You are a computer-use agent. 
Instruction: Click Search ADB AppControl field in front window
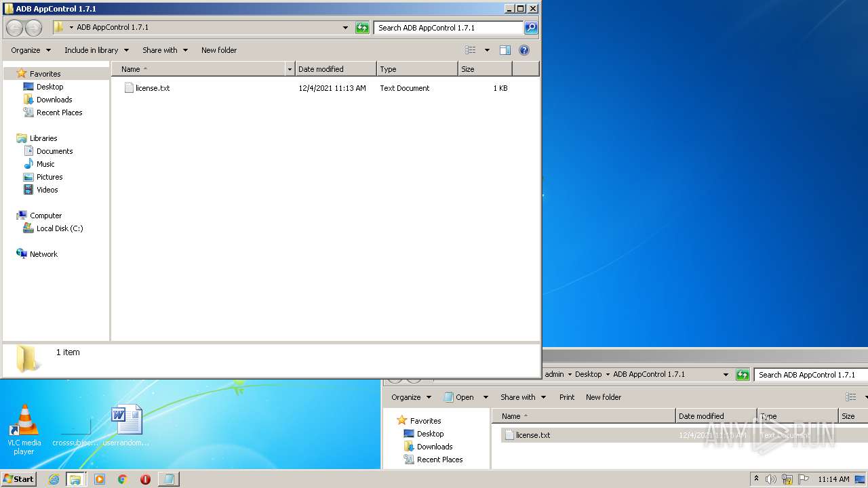coord(448,28)
